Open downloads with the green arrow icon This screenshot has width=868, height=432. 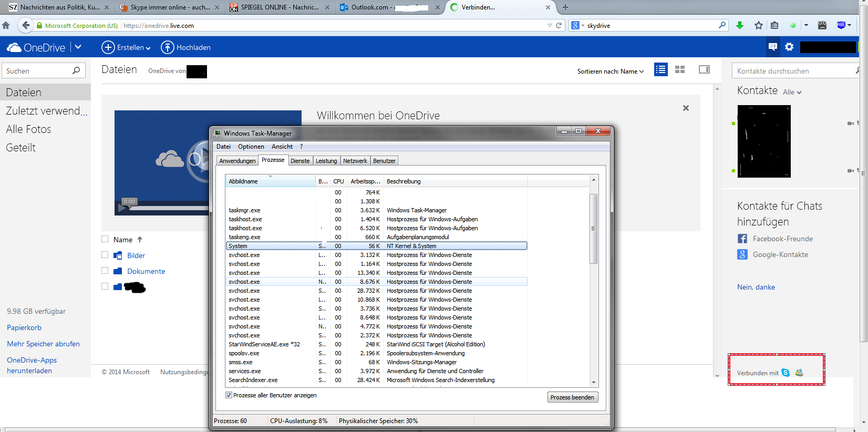740,25
